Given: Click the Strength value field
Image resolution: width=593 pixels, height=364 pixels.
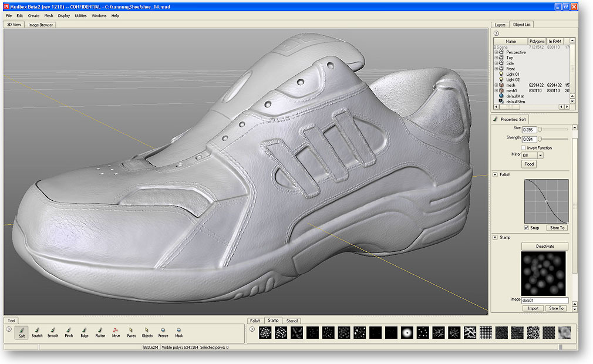Looking at the screenshot, I should (x=530, y=140).
